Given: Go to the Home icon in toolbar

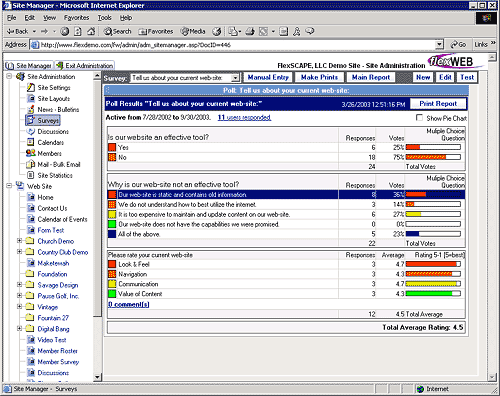Looking at the screenshot, I should (91, 32).
